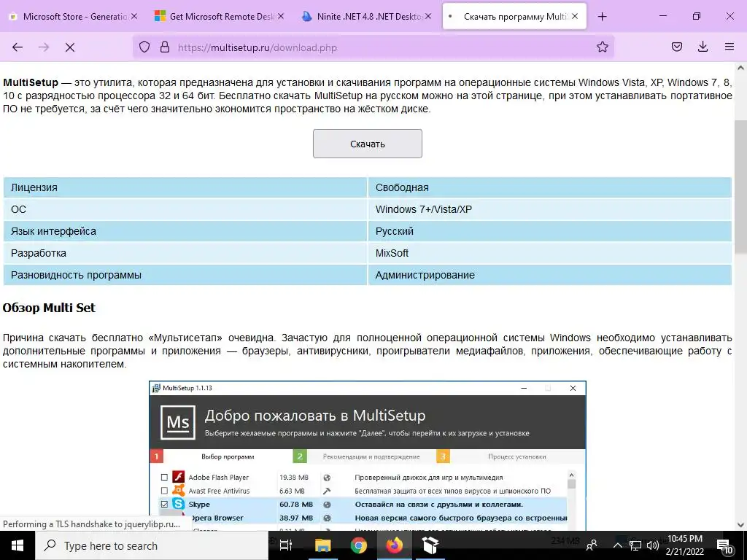Click the Разновидность программы cell
This screenshot has height=560, width=747.
coord(185,275)
